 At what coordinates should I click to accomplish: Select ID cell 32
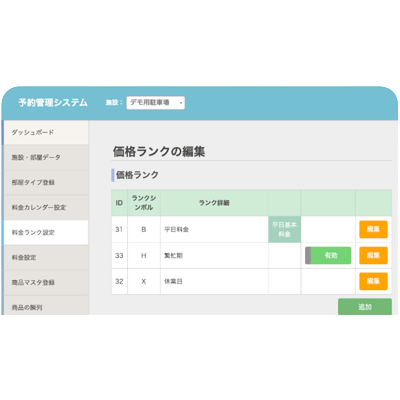tap(119, 281)
